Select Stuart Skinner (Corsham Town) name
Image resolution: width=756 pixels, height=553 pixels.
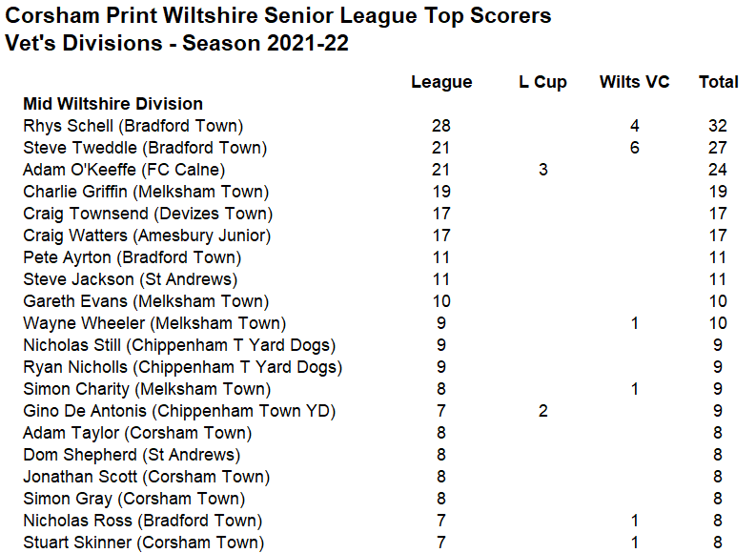pos(144,543)
